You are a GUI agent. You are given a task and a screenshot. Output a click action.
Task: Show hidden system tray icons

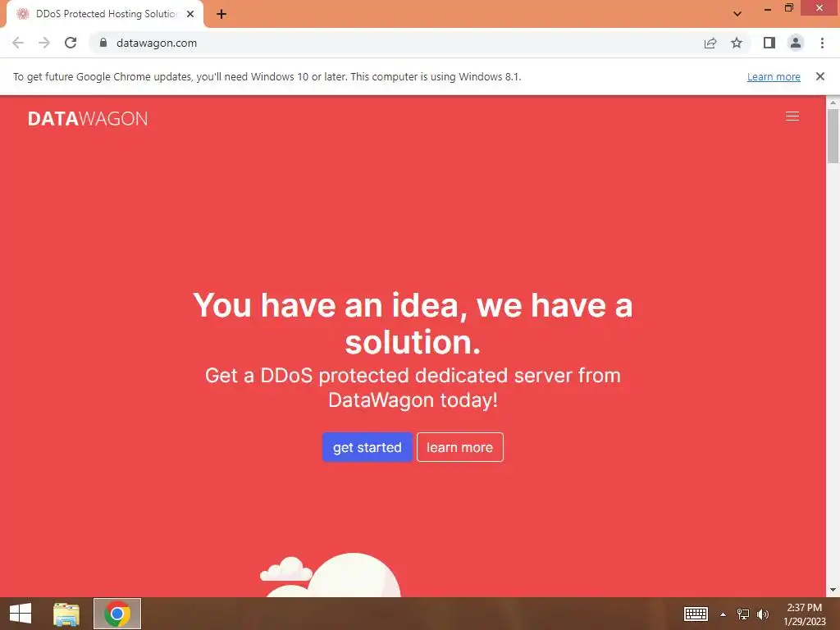(x=724, y=614)
